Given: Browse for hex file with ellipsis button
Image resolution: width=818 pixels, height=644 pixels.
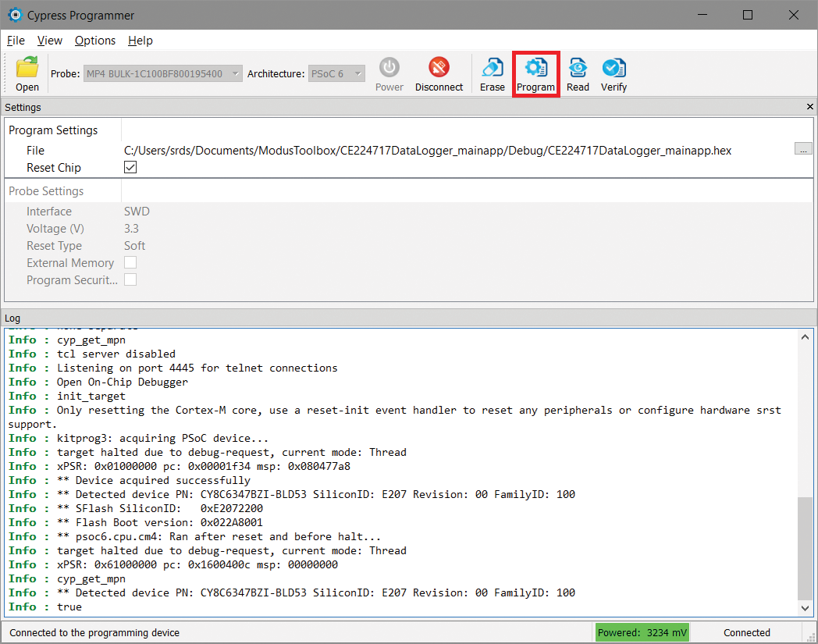Looking at the screenshot, I should click(x=803, y=149).
